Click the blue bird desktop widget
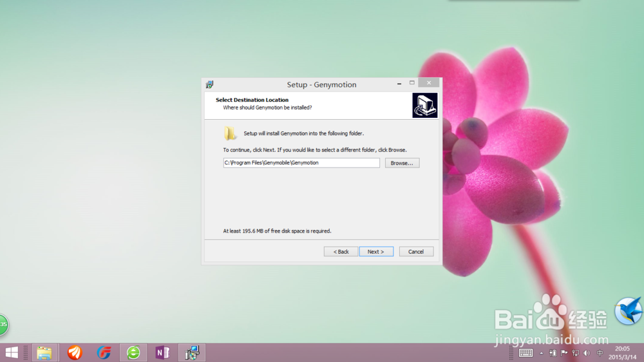Image resolution: width=644 pixels, height=362 pixels. point(629,311)
